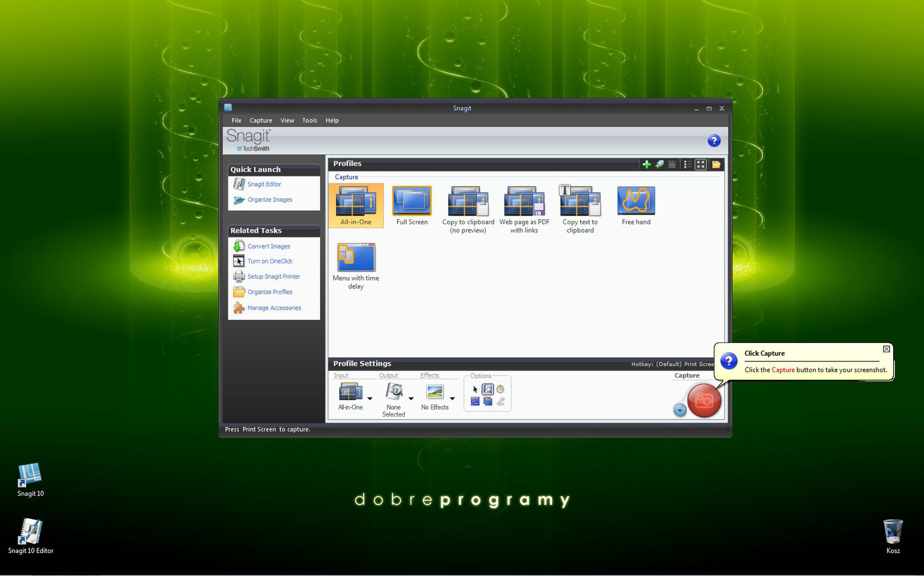Switch profiles to list view
The width and height of the screenshot is (924, 576).
687,164
